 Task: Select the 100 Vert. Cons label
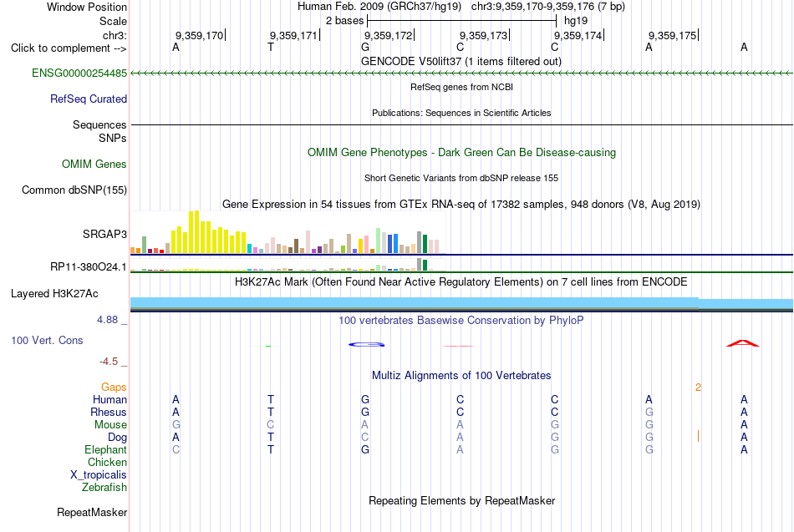(47, 340)
